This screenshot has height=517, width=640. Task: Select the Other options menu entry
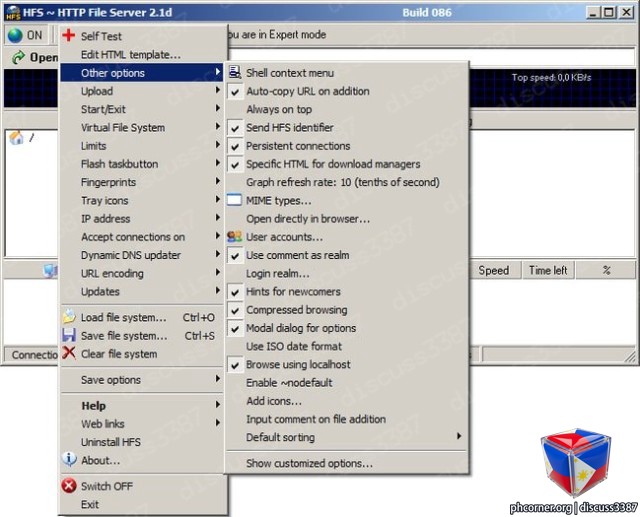point(142,73)
